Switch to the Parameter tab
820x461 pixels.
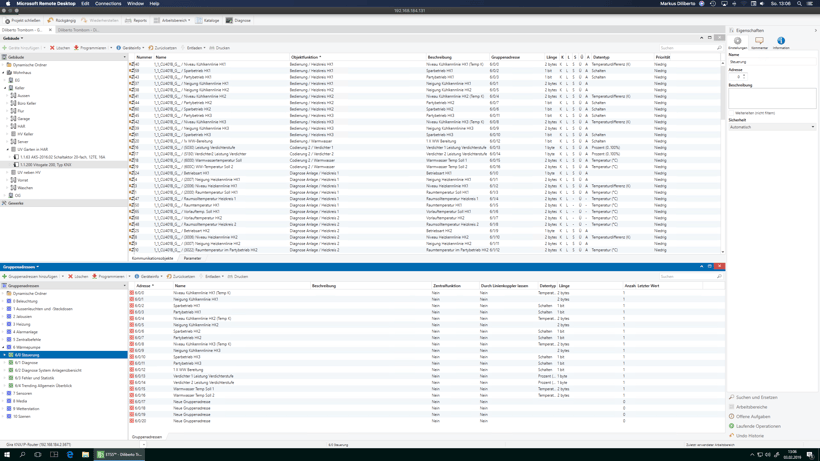[192, 258]
